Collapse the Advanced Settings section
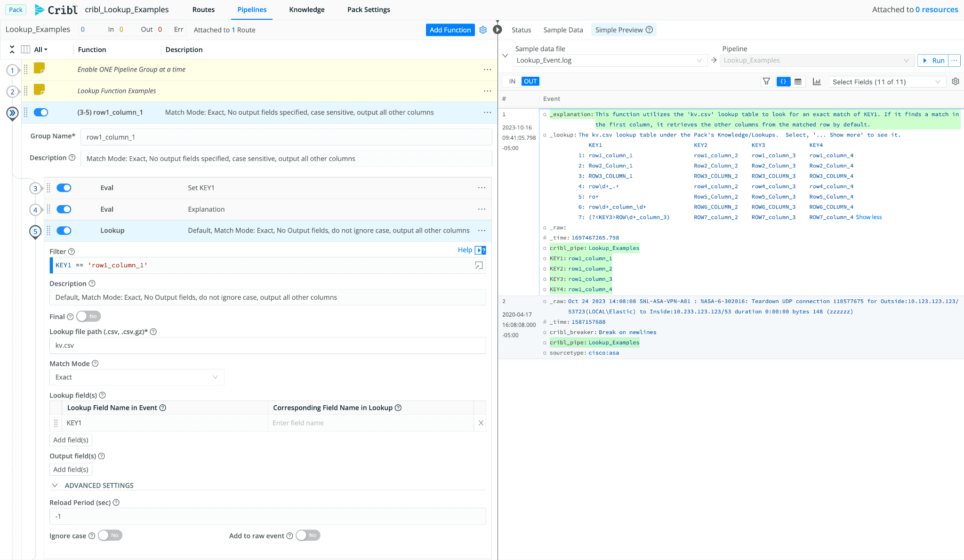Viewport: 964px width, 560px height. 55,486
